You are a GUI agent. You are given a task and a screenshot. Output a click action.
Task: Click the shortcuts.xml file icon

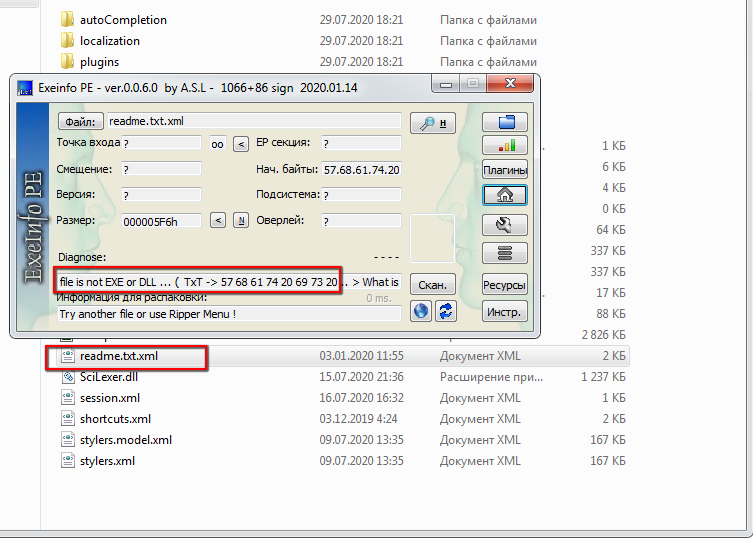click(x=68, y=419)
